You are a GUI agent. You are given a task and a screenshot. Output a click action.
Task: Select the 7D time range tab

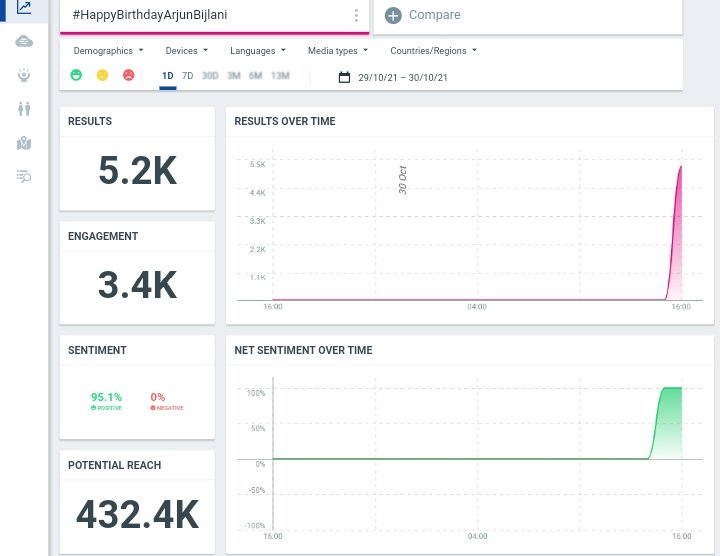coord(187,76)
